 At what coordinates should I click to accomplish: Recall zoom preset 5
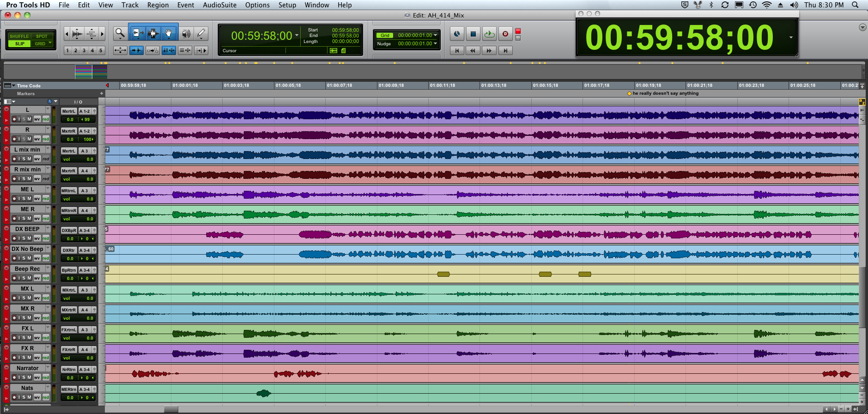(x=101, y=50)
